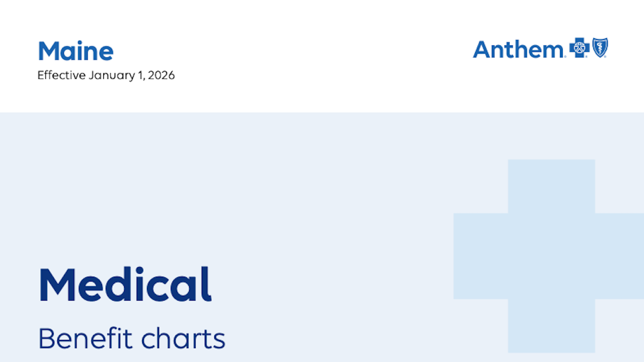This screenshot has height=362, width=644.
Task: Click the word "January" in the effective date
Action: (111, 76)
